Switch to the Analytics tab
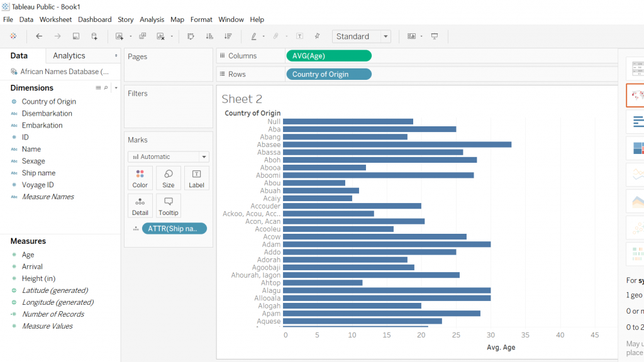 click(69, 56)
